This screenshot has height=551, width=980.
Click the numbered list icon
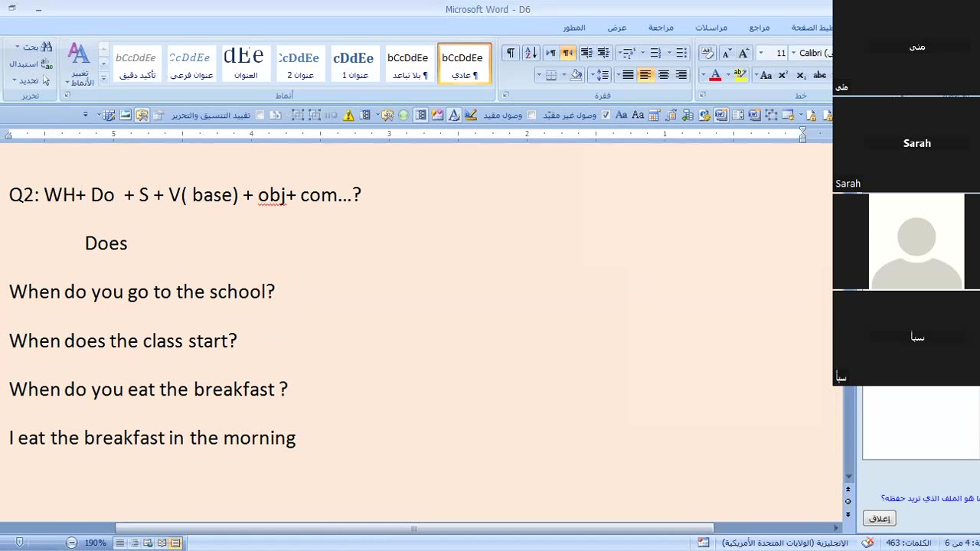pos(655,53)
